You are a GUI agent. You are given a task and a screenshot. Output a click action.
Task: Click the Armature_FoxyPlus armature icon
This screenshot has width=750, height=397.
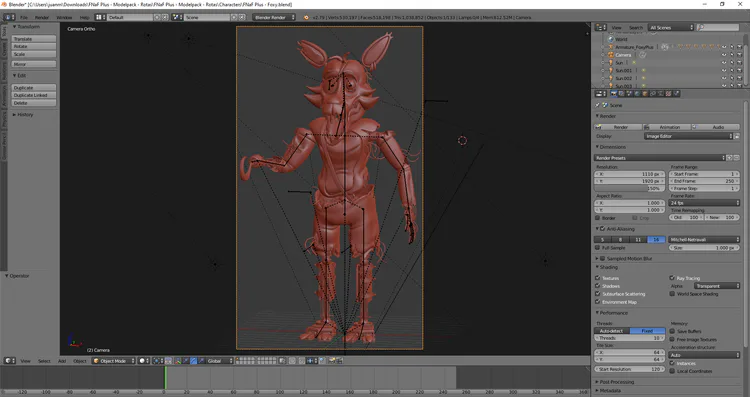611,47
